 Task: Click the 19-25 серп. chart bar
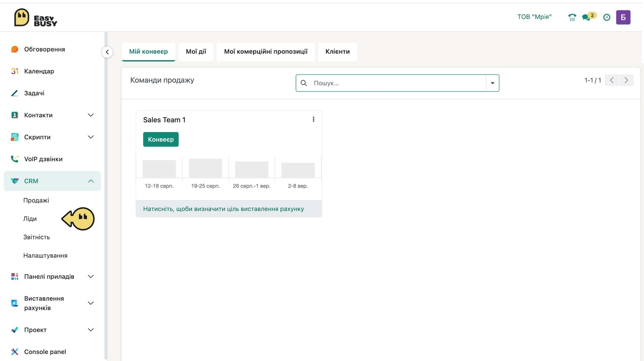click(205, 168)
